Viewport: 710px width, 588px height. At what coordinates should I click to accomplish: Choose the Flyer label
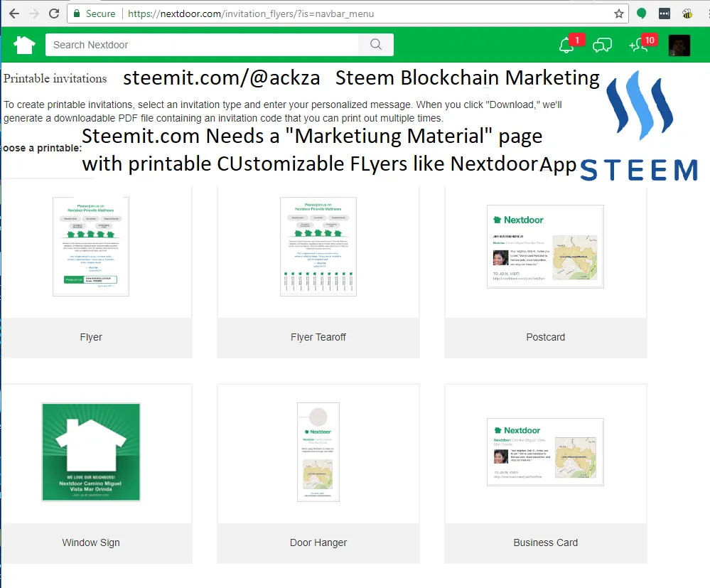pyautogui.click(x=91, y=337)
